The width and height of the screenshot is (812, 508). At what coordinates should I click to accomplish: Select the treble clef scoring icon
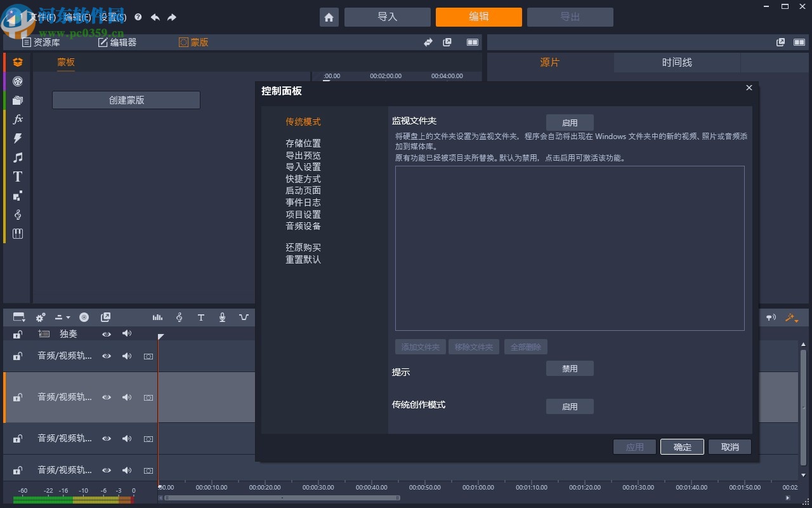tap(179, 317)
